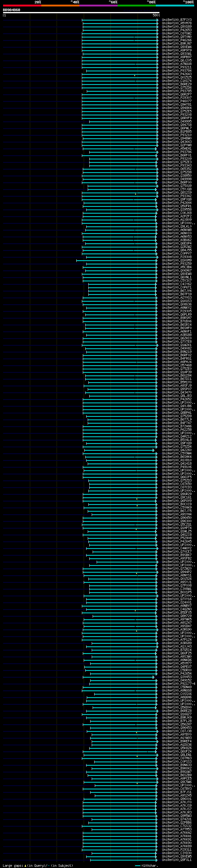This screenshot has height=868, width=197.
Task: Open hit UniRef100_P46266
Action: (x=176, y=40)
